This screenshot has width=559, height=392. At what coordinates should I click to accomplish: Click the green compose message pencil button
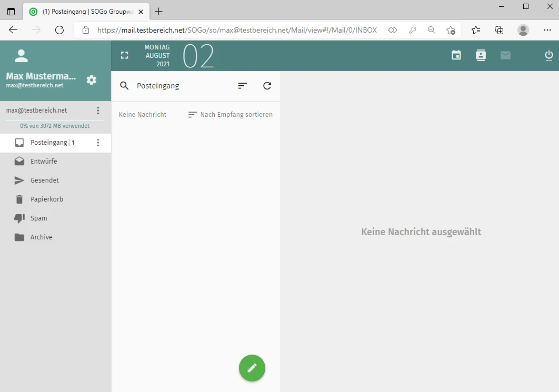pos(252,368)
